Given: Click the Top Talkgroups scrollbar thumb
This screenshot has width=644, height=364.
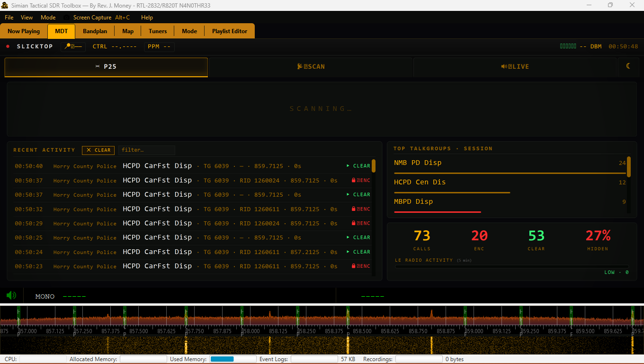Looking at the screenshot, I should click(629, 167).
